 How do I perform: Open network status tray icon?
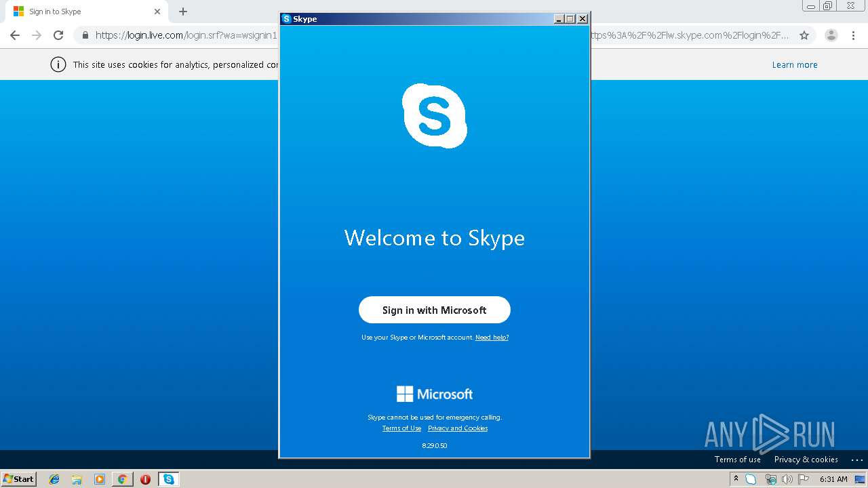point(770,479)
